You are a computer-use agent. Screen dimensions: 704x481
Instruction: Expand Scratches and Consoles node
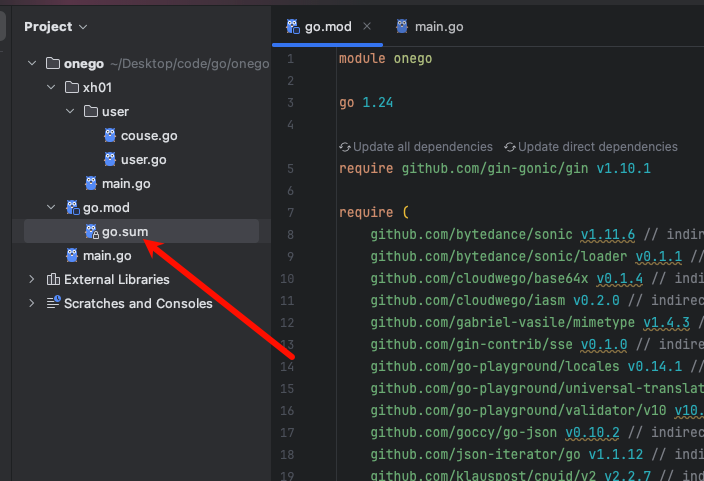pos(32,303)
